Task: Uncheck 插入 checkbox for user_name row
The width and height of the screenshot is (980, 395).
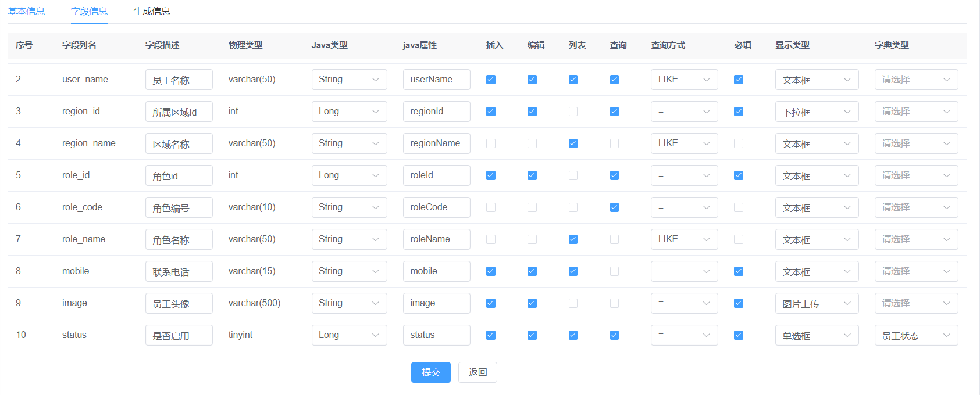Action: click(x=491, y=80)
